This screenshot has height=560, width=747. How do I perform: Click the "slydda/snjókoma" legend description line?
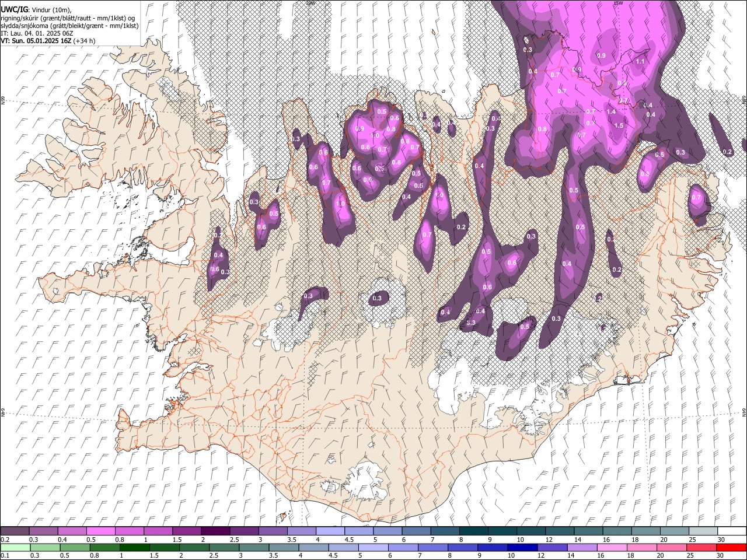[x=69, y=26]
